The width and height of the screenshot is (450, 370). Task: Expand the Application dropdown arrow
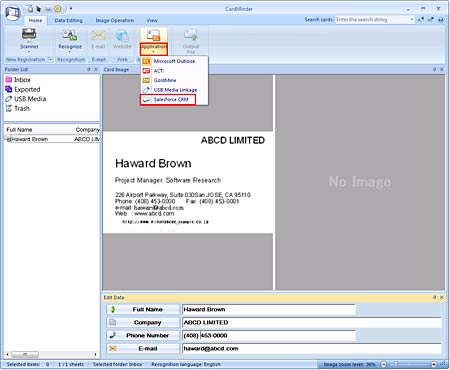click(153, 52)
